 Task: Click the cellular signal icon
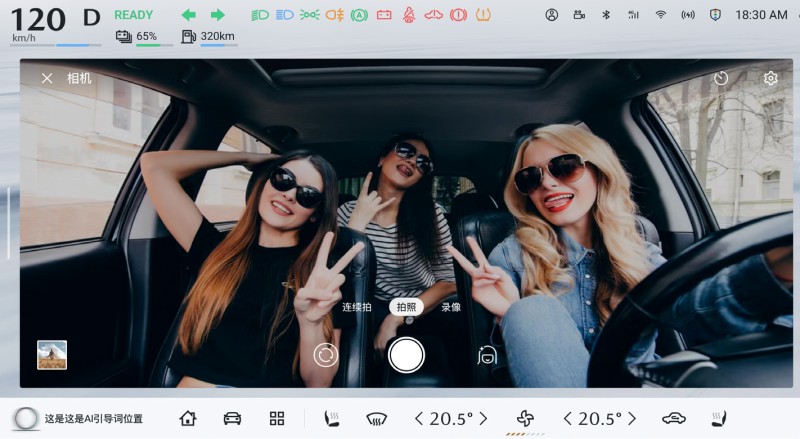click(633, 15)
